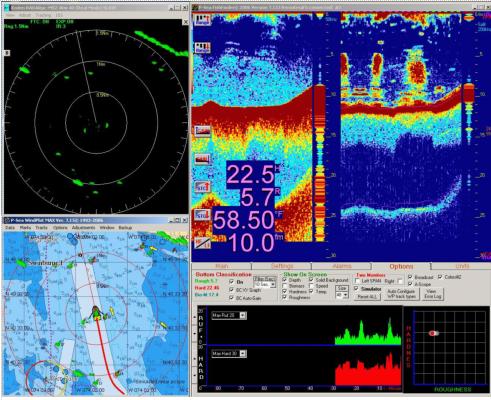491x400 pixels.
Task: Toggle the A-Scope checkbox
Action: click(x=410, y=284)
